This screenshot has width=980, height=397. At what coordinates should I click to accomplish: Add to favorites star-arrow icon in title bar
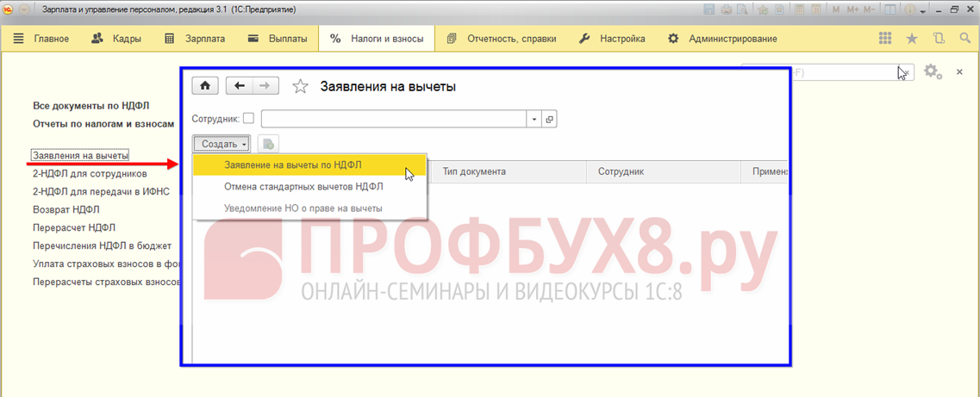click(764, 10)
